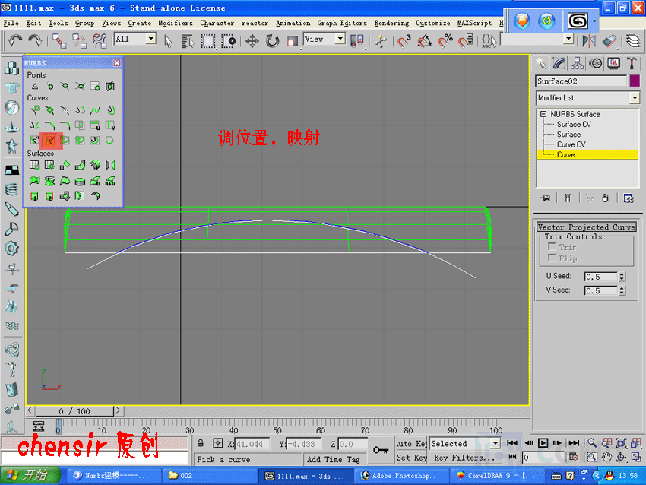The width and height of the screenshot is (646, 485).
Task: Choose Create Mirror Surface tool
Action: point(110,165)
